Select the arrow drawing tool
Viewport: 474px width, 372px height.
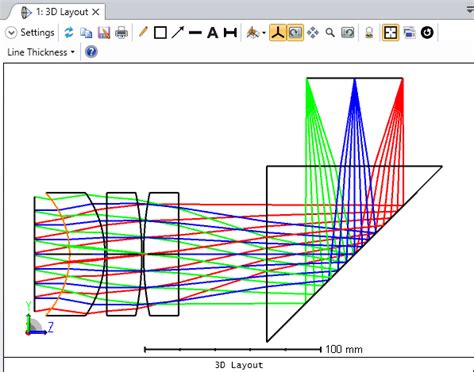(178, 33)
